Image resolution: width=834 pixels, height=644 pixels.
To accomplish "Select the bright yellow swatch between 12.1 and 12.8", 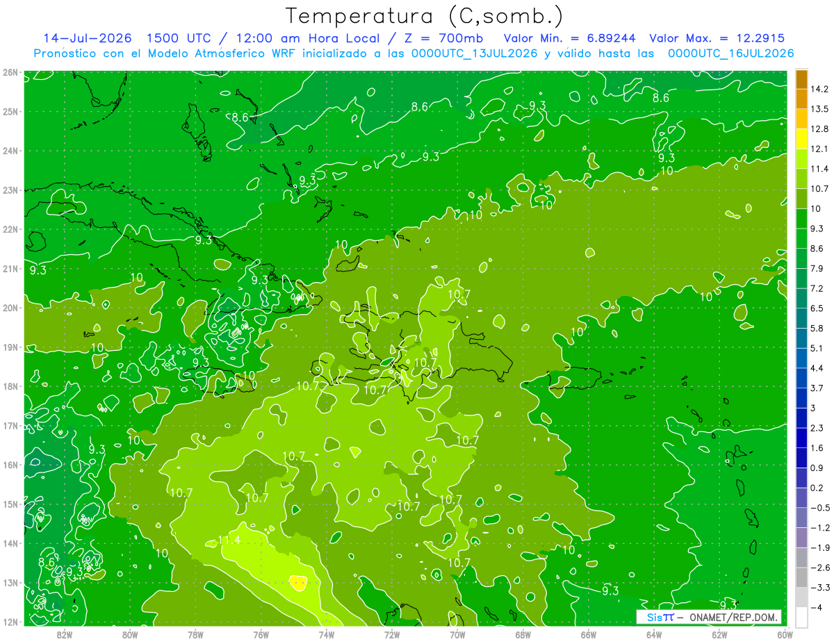I will point(801,138).
